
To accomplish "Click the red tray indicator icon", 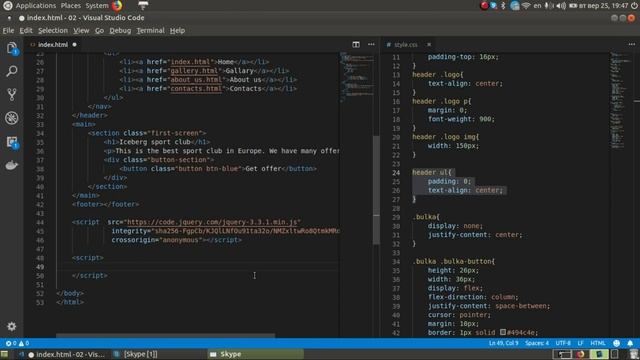I will coord(484,6).
